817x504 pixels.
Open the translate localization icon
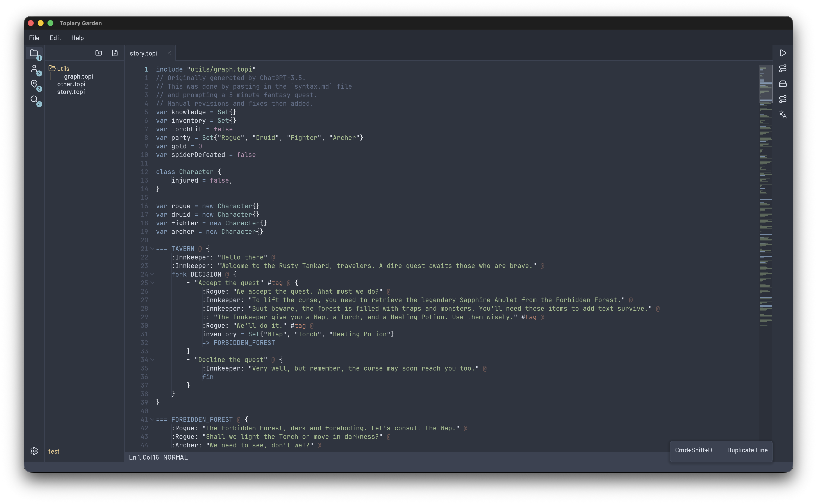783,115
